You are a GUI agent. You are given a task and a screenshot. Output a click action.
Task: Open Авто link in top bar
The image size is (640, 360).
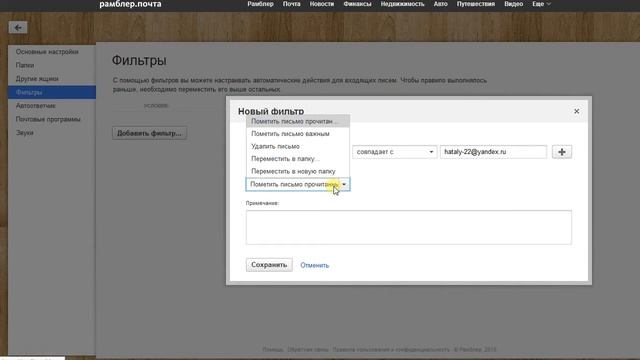tap(440, 4)
